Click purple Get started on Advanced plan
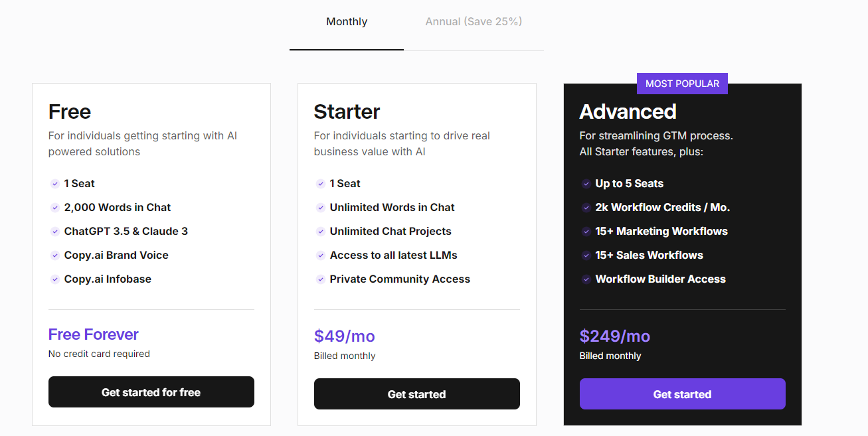 pyautogui.click(x=683, y=394)
